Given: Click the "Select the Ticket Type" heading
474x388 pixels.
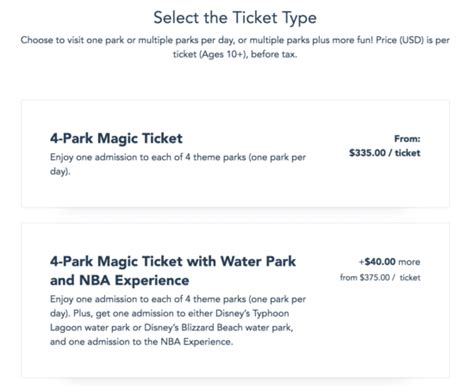Looking at the screenshot, I should click(x=235, y=18).
